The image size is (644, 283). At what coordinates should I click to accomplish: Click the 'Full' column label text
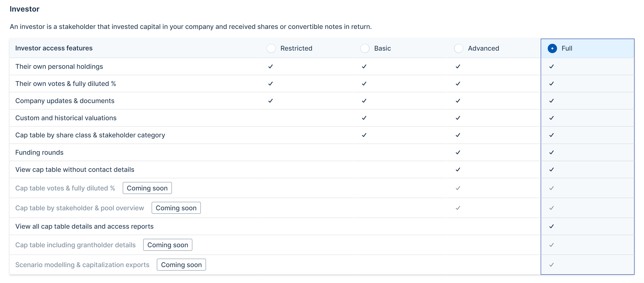tap(567, 48)
